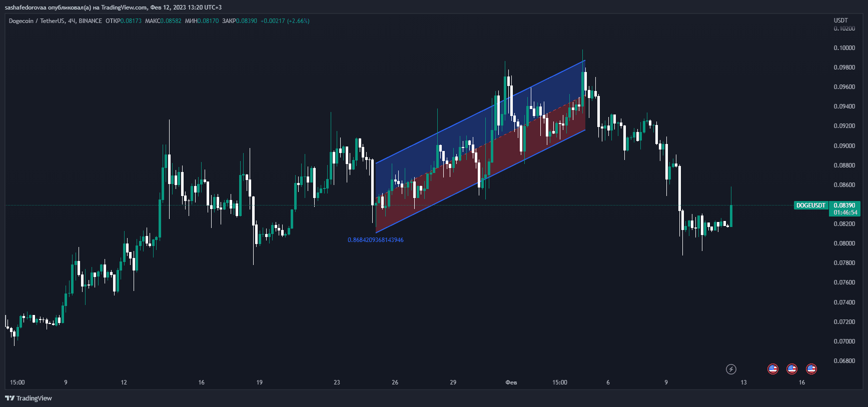Select the channel label 0.8684209368143946
This screenshot has height=407, width=868.
coord(376,240)
